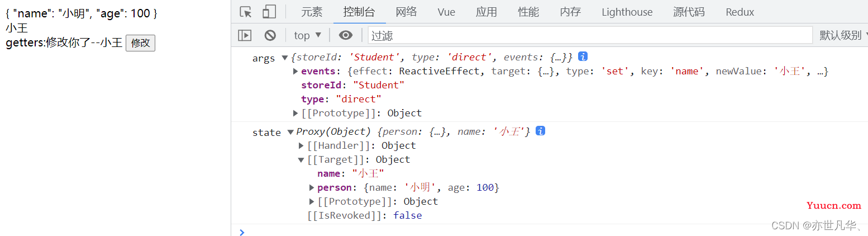This screenshot has width=868, height=236.
Task: Open the top context dropdown
Action: click(308, 35)
